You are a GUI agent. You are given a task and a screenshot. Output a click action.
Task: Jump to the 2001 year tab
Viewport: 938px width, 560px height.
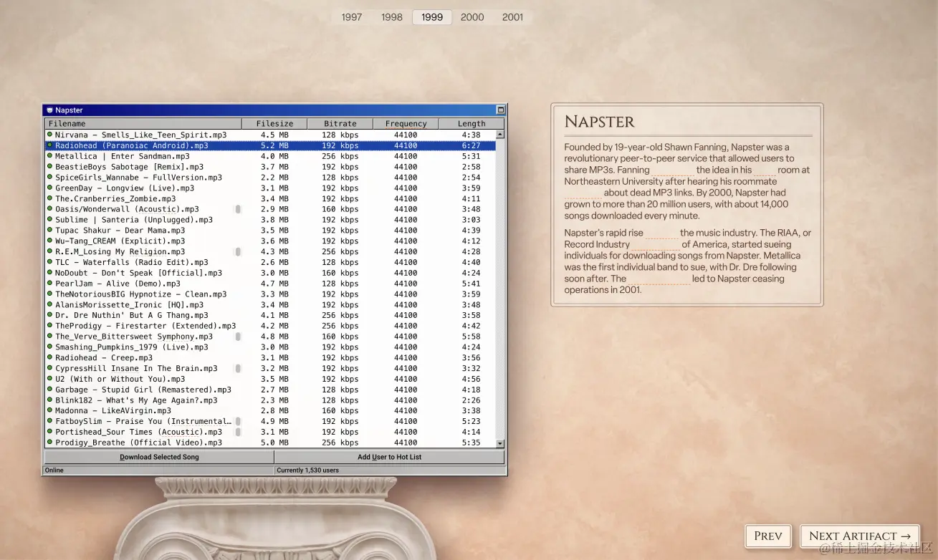[x=512, y=17]
